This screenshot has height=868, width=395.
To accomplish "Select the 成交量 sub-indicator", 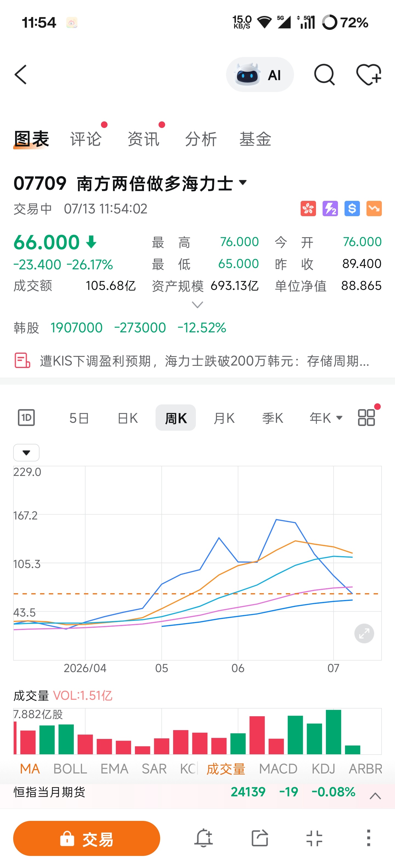I will tap(226, 769).
